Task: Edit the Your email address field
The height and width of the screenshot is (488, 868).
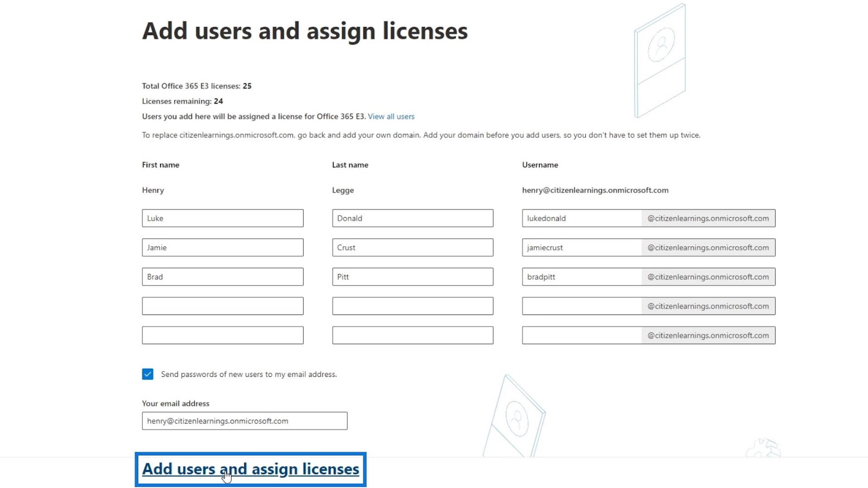Action: (x=245, y=421)
